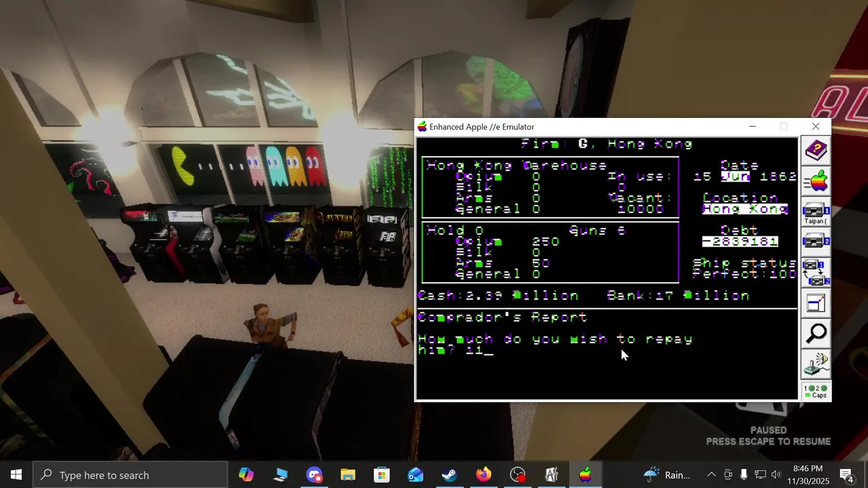This screenshot has width=868, height=488.
Task: Click the AppleWin title bar Apple icon
Action: 422,127
